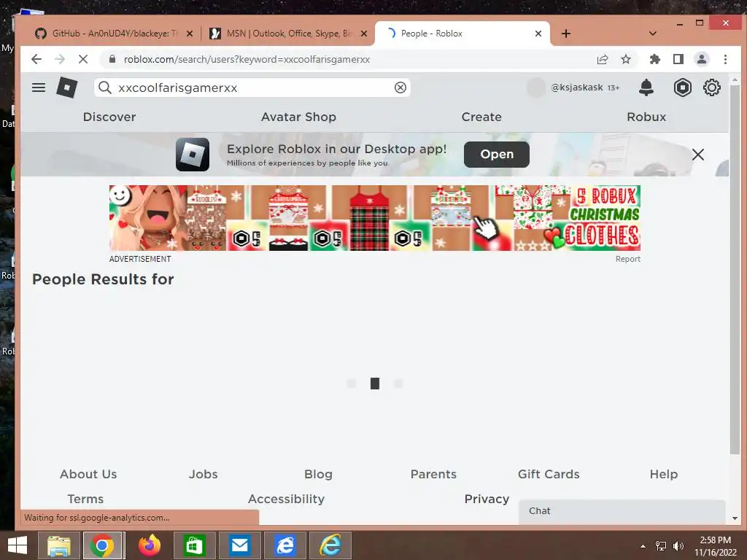The width and height of the screenshot is (747, 560).
Task: Close the People - Roblox tab
Action: click(x=538, y=34)
